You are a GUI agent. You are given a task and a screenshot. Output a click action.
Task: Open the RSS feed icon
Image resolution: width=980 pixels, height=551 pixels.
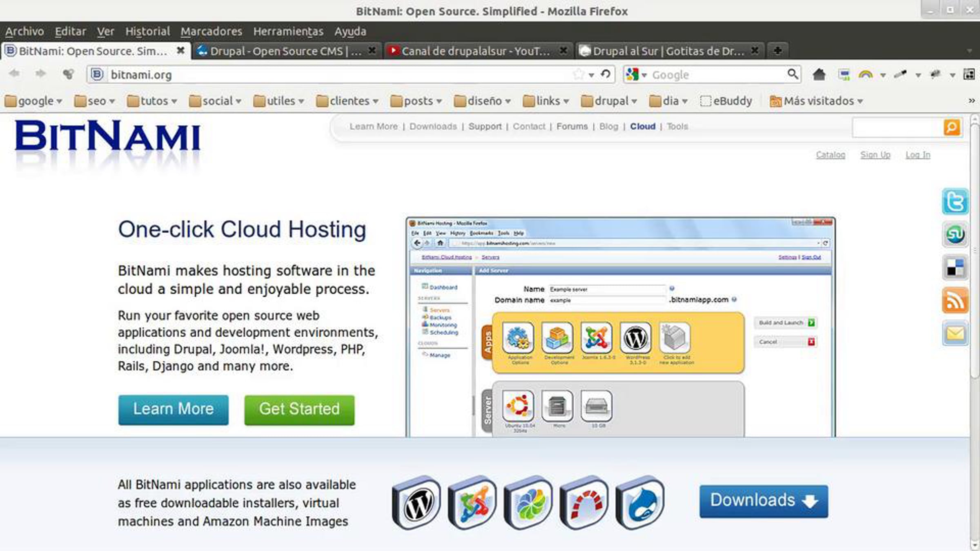[955, 300]
